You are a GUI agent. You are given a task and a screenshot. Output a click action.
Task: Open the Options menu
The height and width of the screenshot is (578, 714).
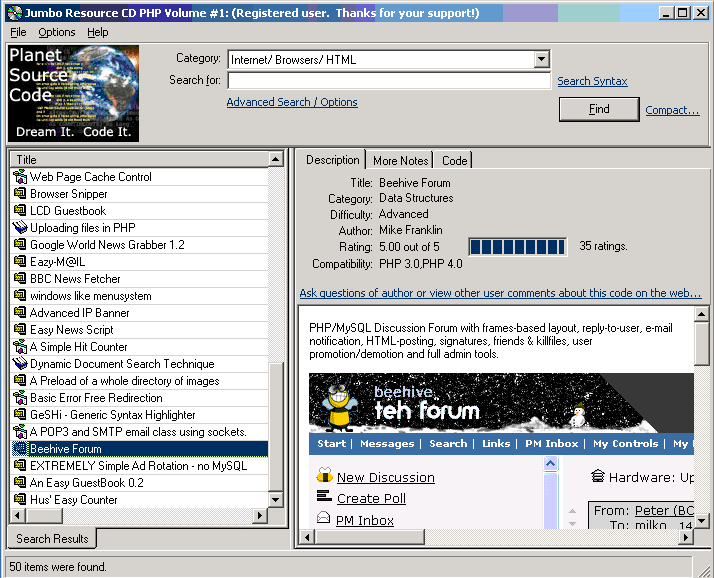56,32
